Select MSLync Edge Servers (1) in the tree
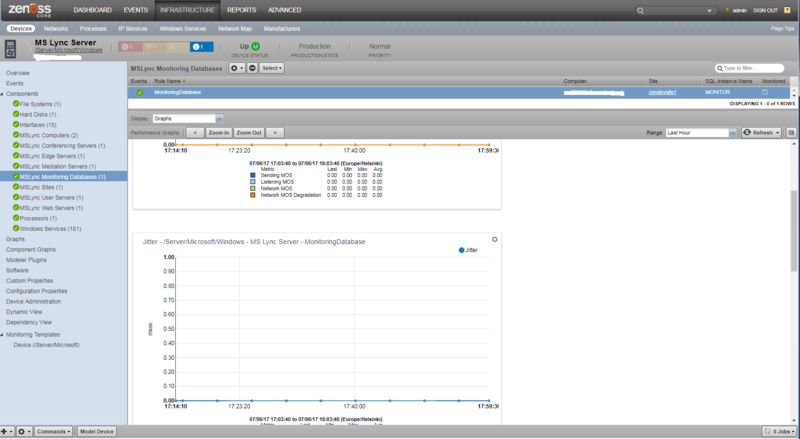The image size is (800, 439). click(x=52, y=156)
